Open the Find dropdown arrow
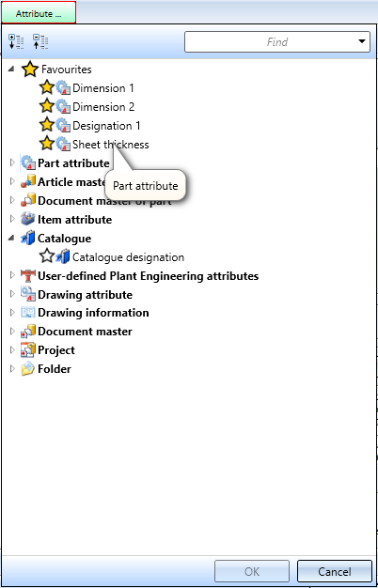This screenshot has height=588, width=378. coord(362,41)
